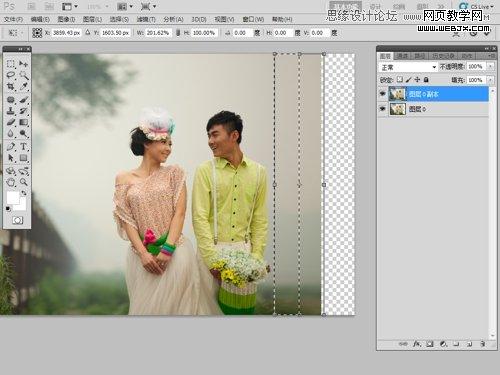The height and width of the screenshot is (375, 500).
Task: Expand the fill percentage arrow
Action: [490, 80]
